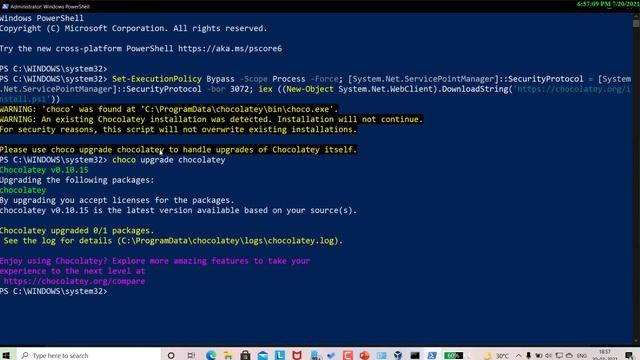Screen dimensions: 640x360
Task: Open the Windows Start menu
Action: pos(6,355)
